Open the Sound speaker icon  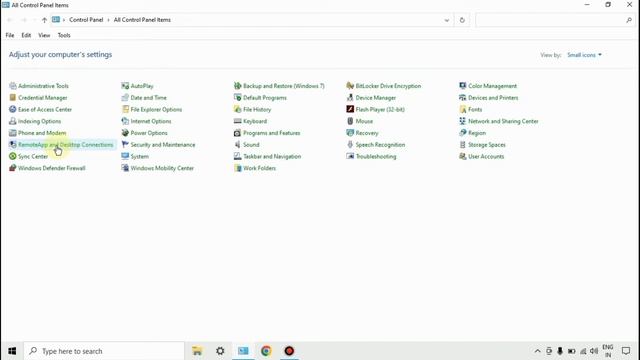(238, 144)
